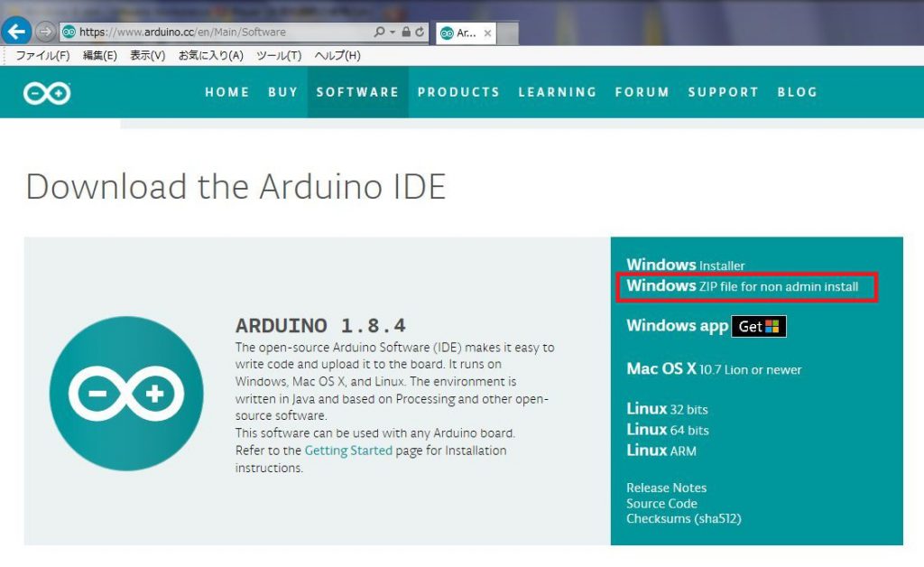Click the forward navigation arrow
924x567 pixels.
pyautogui.click(x=46, y=33)
